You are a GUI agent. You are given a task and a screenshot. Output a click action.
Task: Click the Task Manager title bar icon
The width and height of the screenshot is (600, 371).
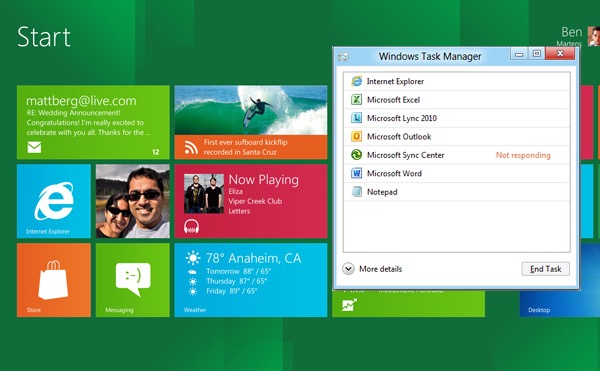(343, 57)
